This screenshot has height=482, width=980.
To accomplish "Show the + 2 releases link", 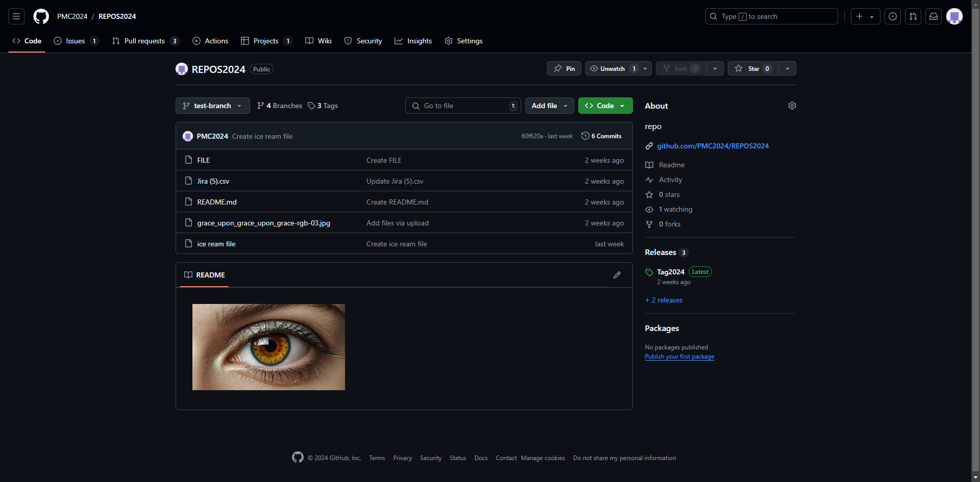I will point(664,300).
